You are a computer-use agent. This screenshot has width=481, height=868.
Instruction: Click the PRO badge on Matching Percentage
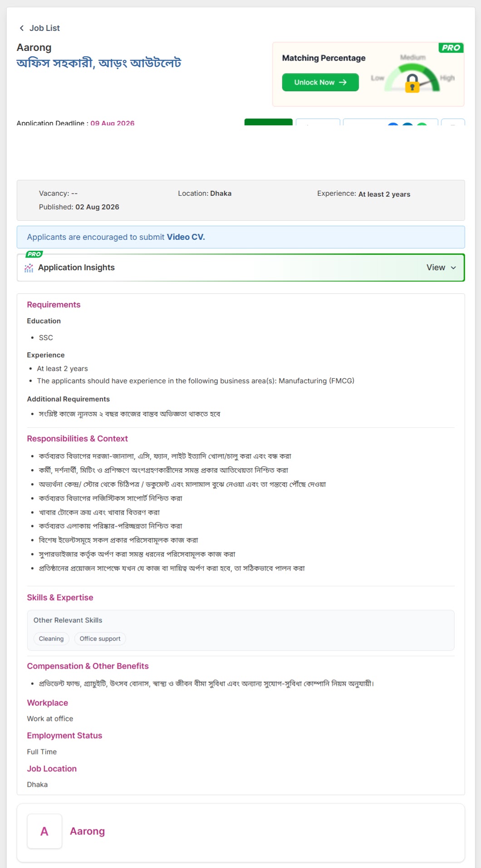[x=451, y=48]
